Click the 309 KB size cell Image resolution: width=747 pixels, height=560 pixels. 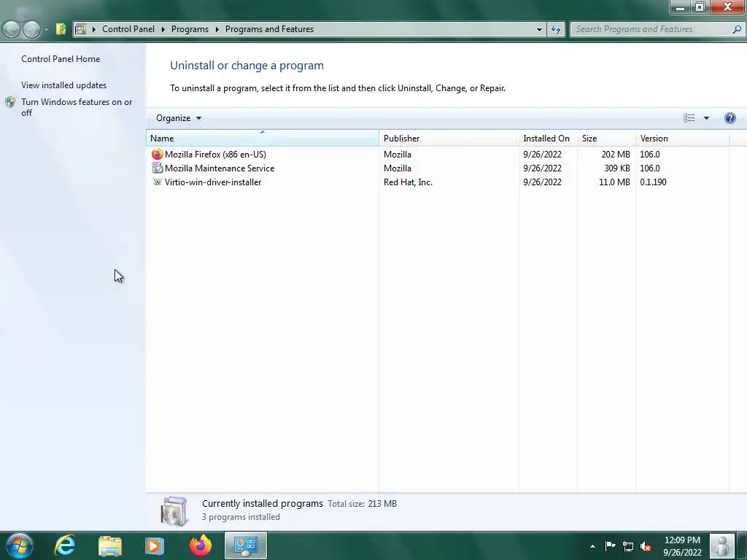point(617,168)
